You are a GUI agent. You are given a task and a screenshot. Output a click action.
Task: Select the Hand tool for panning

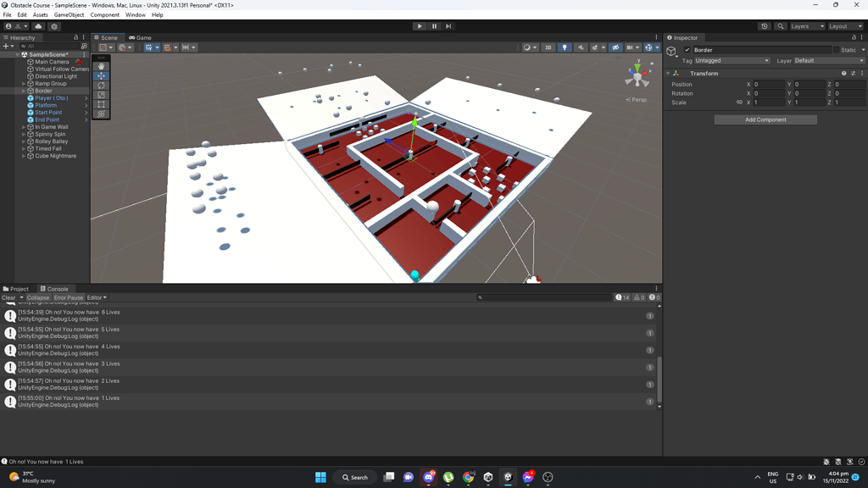coord(101,66)
